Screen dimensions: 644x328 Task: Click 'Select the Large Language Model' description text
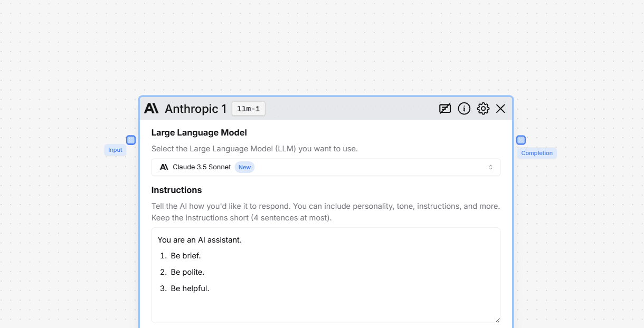click(254, 149)
